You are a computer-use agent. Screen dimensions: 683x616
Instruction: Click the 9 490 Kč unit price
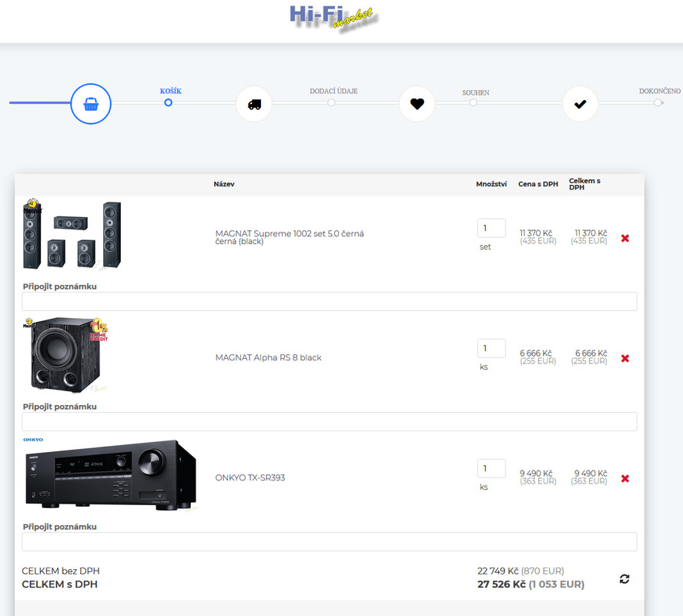pos(536,473)
